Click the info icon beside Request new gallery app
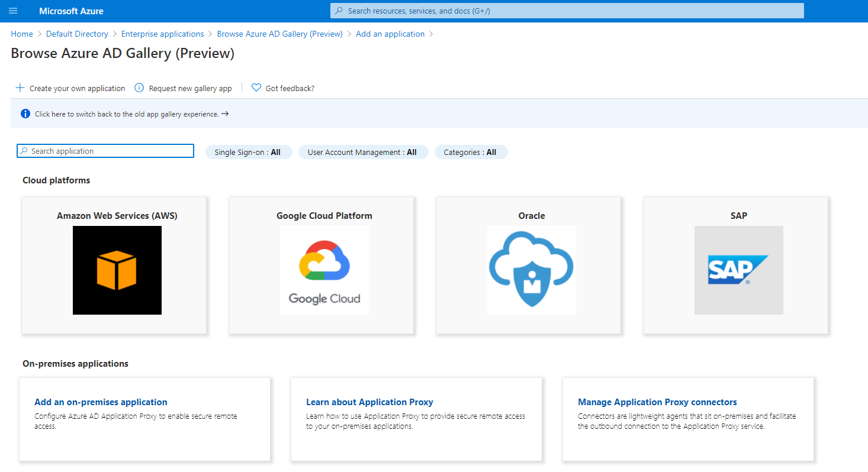 point(139,88)
